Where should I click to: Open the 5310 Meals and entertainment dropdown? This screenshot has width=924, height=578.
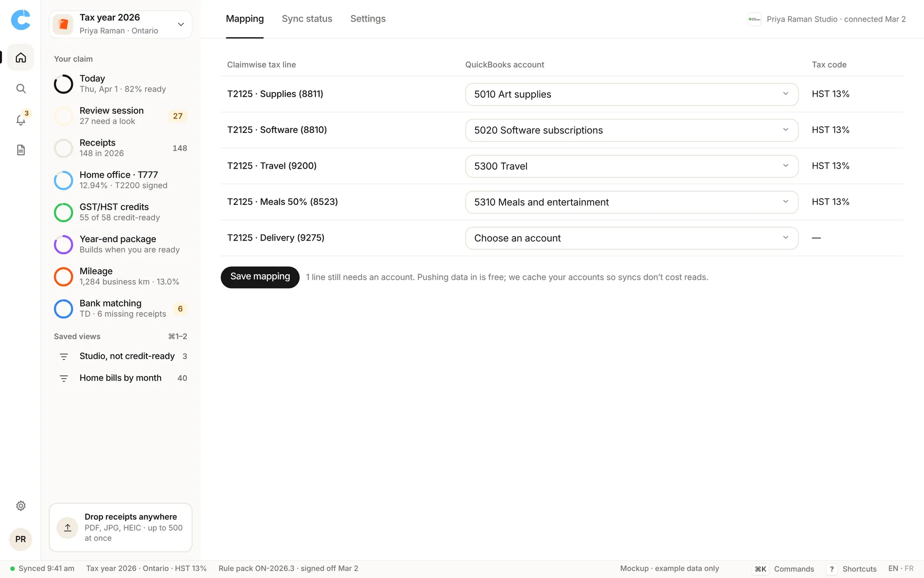(x=632, y=202)
